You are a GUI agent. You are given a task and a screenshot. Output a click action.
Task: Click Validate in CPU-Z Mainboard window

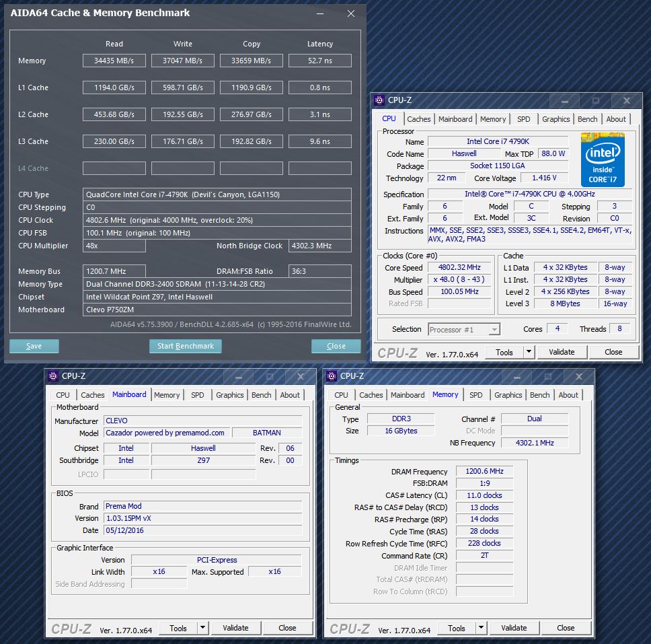235,628
